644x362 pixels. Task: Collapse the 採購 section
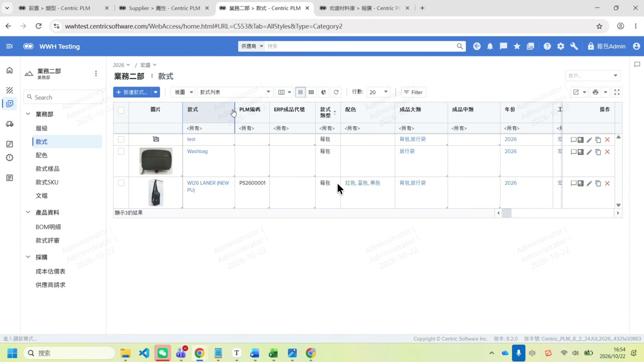click(28, 257)
